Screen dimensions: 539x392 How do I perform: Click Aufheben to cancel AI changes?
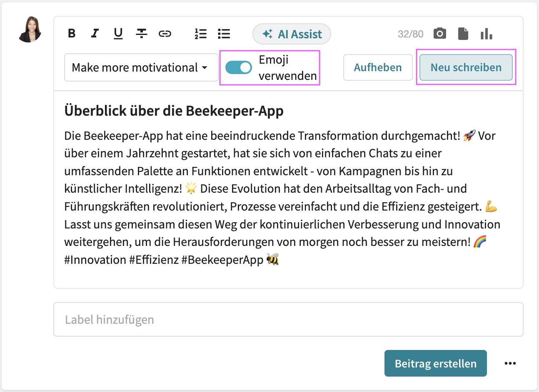[x=377, y=67]
